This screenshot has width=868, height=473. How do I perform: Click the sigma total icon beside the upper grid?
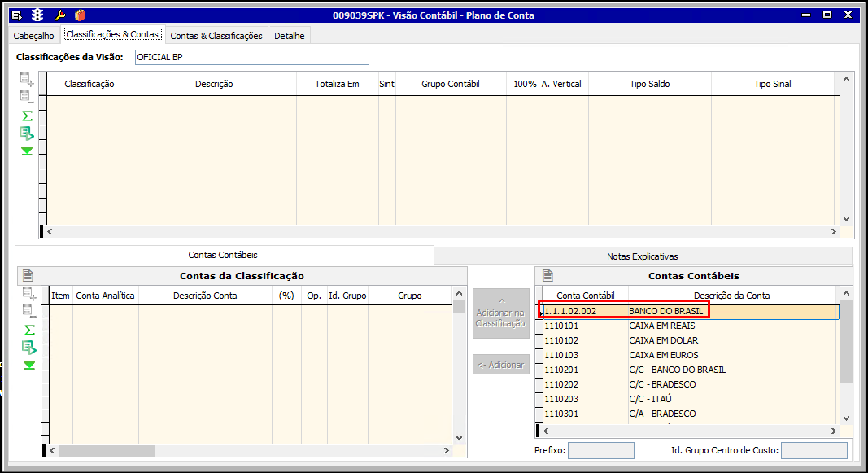[x=27, y=116]
